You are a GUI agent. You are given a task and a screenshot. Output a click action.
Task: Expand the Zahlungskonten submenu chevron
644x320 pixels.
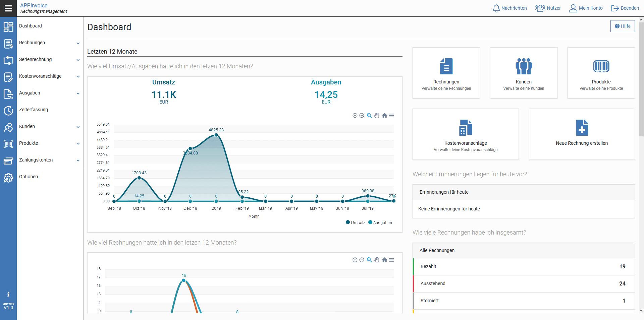pos(78,161)
